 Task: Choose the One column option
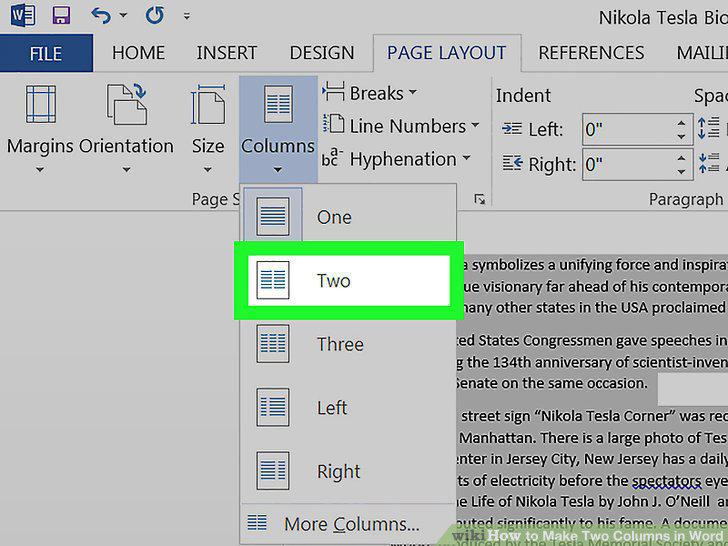click(x=349, y=217)
